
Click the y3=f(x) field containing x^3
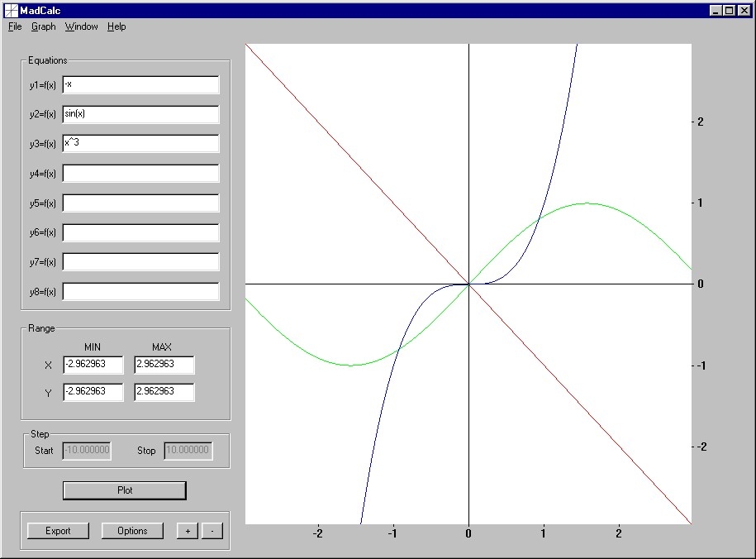tap(140, 143)
